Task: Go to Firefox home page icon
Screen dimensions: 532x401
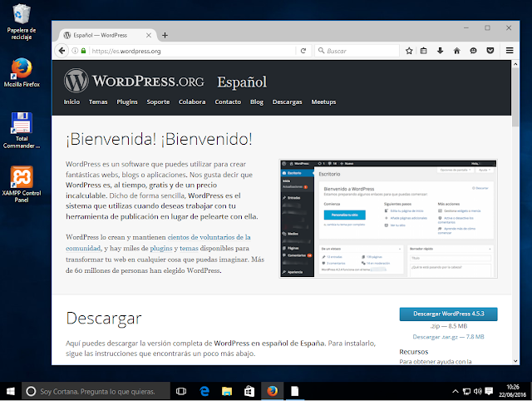Action: 456,51
